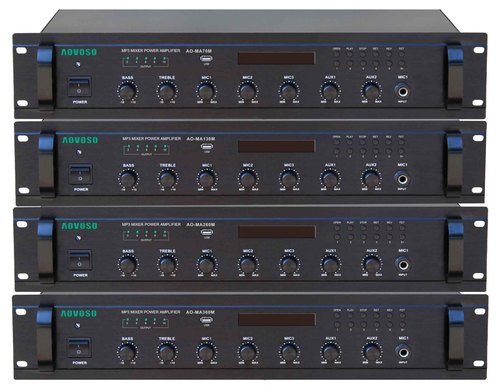The width and height of the screenshot is (500, 390).
Task: Flip the POWER switch on the AO-MA130M
Action: (80, 174)
